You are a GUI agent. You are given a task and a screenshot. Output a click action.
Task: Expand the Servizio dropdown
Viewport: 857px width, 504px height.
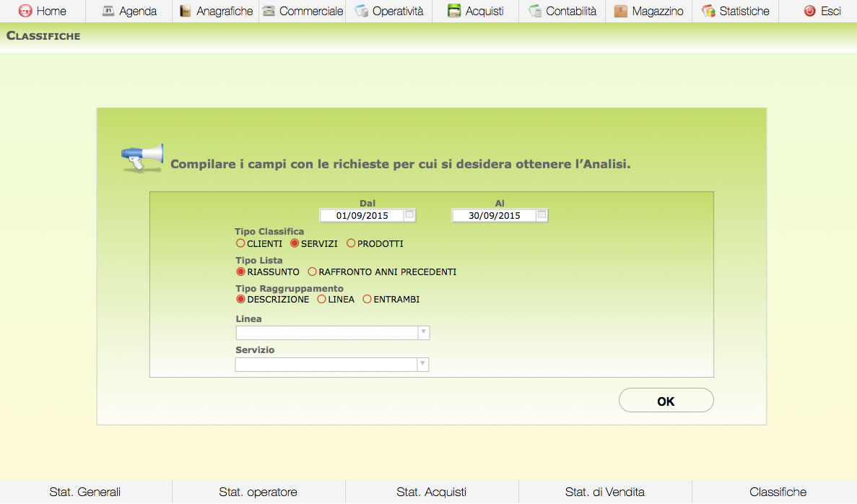tap(423, 365)
